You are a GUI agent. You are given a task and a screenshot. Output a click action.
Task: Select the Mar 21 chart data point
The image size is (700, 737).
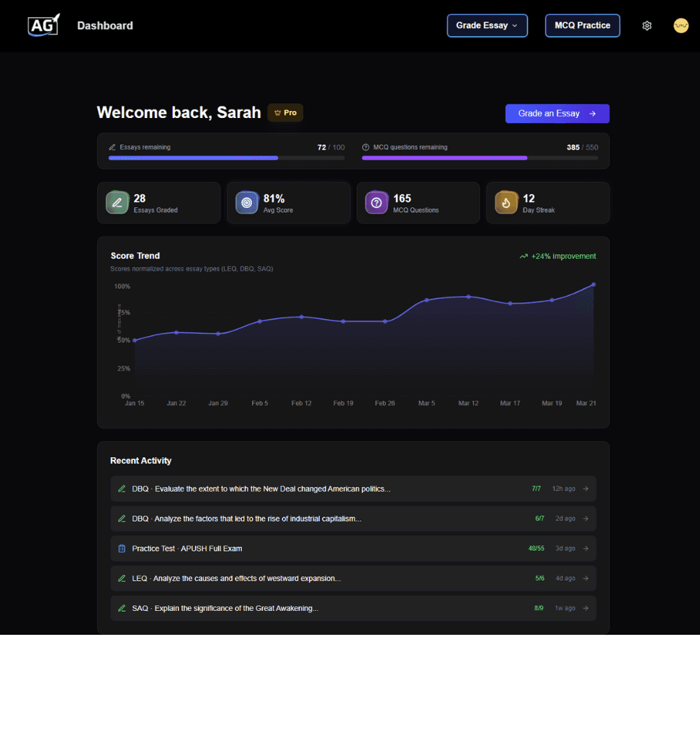593,284
